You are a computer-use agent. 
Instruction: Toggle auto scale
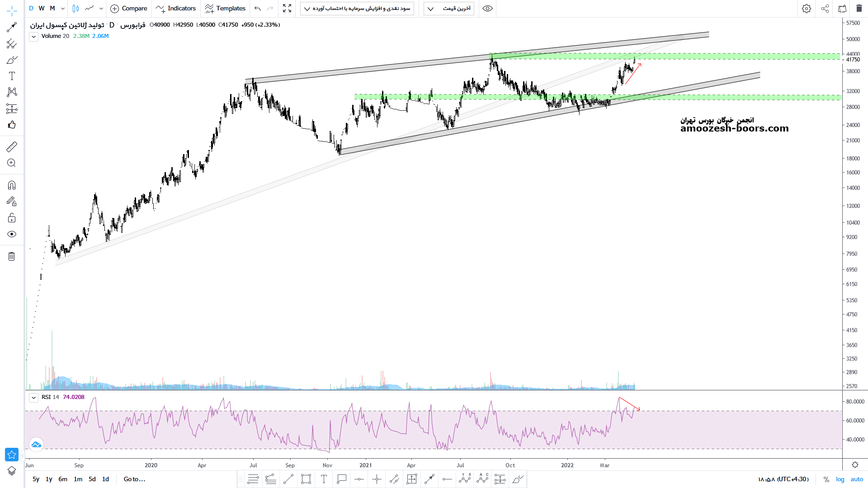point(857,479)
